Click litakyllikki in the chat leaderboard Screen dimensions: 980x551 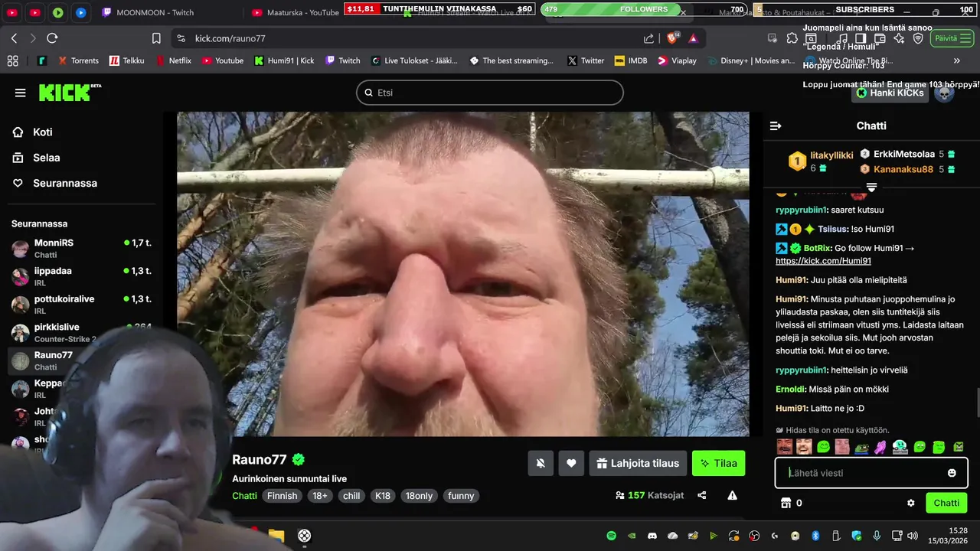[x=831, y=155]
